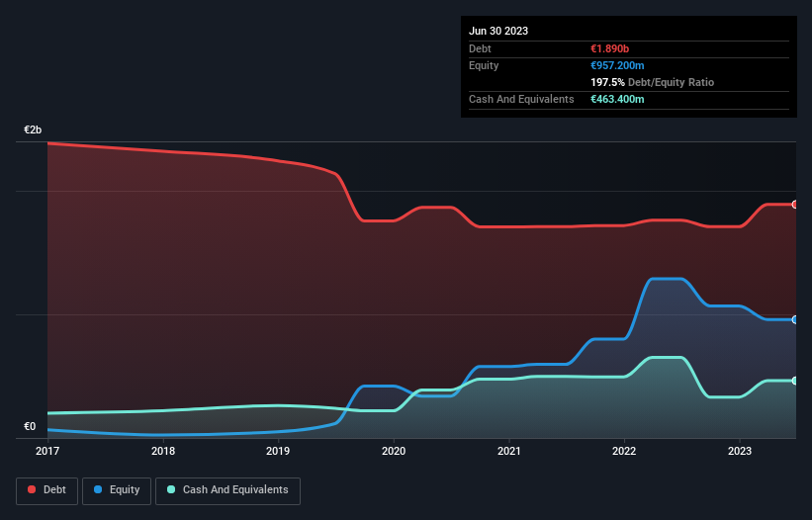Click the 2022 x-axis label
Screen dimensions: 812x520
[x=624, y=451]
